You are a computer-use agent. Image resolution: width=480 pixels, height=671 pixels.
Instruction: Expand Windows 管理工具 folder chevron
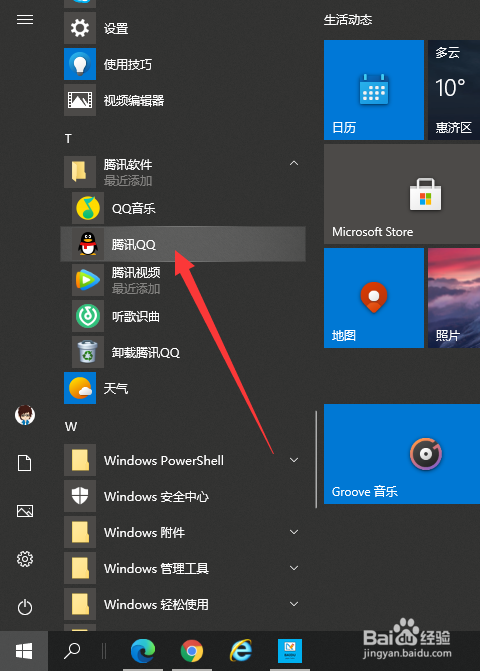(x=294, y=568)
